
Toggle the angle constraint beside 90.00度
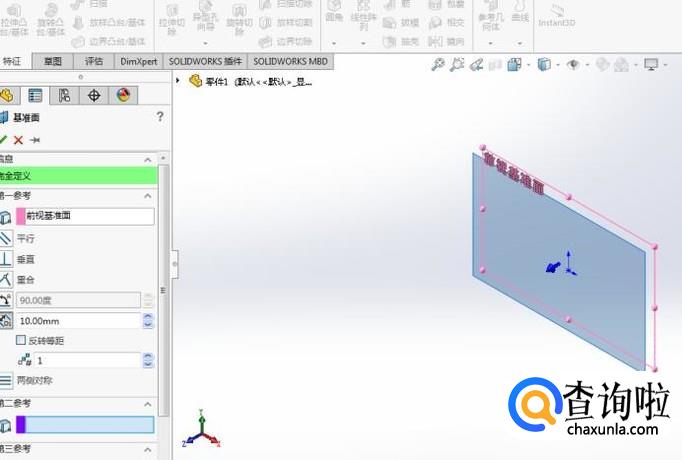click(6, 300)
